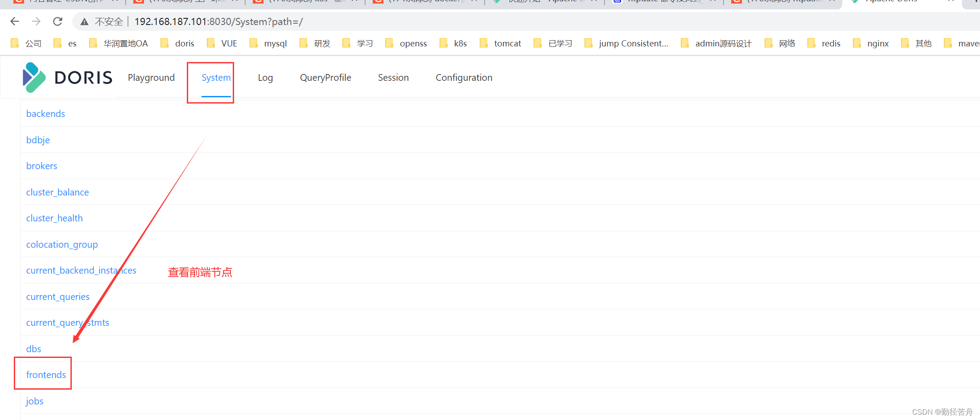Open the cluster_health link
The width and height of the screenshot is (980, 420).
(x=54, y=218)
